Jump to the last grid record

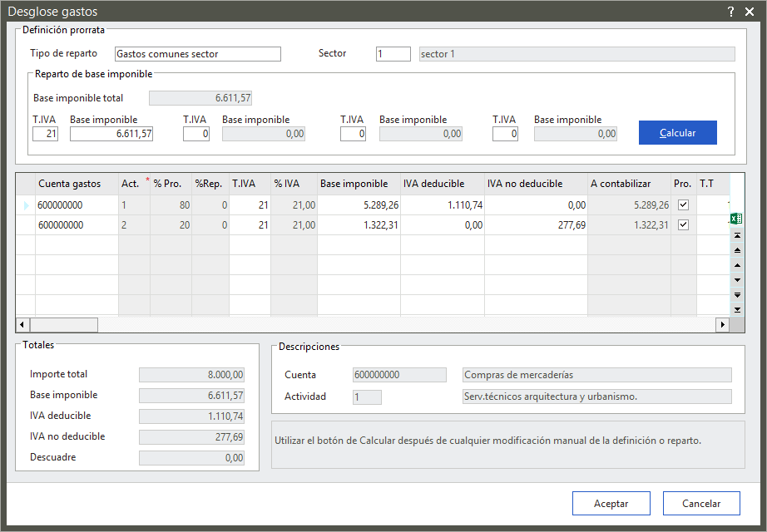pyautogui.click(x=737, y=309)
